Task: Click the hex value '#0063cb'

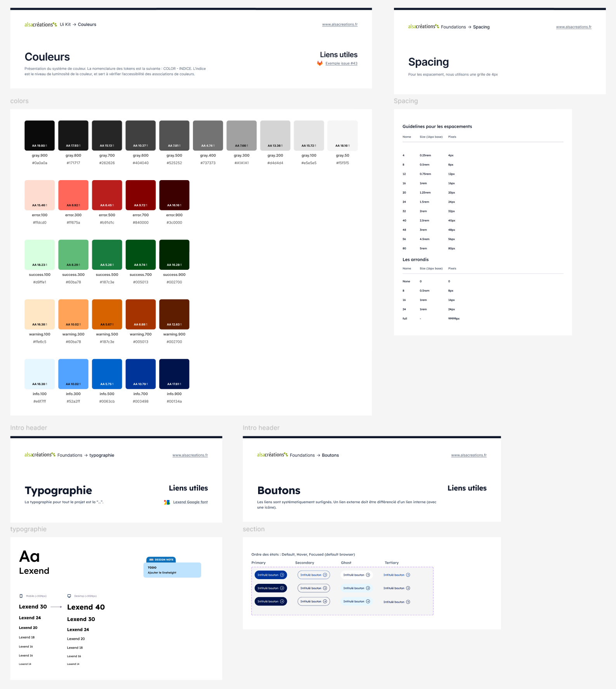Action: click(x=107, y=401)
